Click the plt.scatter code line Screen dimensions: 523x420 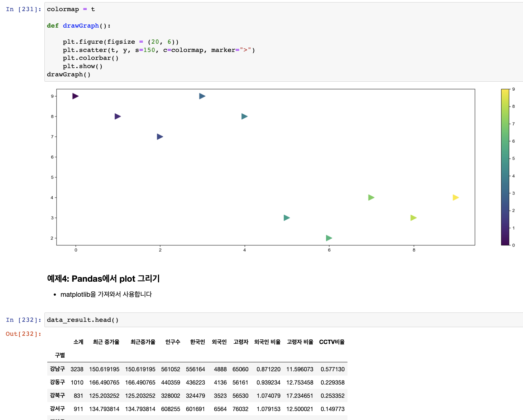pyautogui.click(x=159, y=50)
